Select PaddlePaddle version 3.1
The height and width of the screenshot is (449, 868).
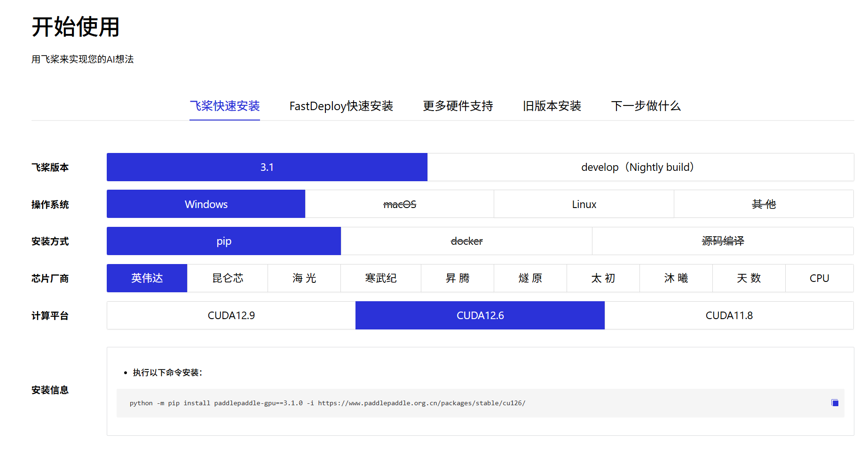(267, 167)
